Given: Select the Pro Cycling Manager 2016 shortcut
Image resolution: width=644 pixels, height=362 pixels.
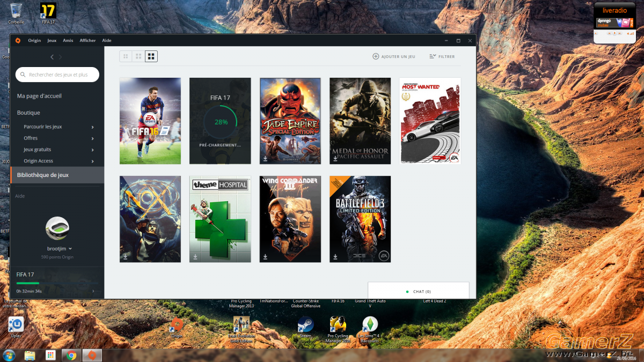Looking at the screenshot, I should click(338, 329).
